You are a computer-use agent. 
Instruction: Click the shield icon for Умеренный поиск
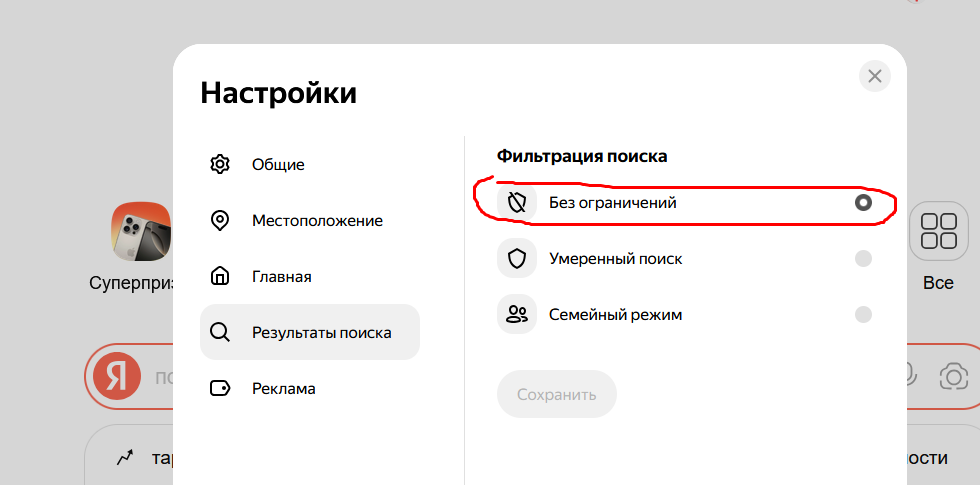click(517, 258)
